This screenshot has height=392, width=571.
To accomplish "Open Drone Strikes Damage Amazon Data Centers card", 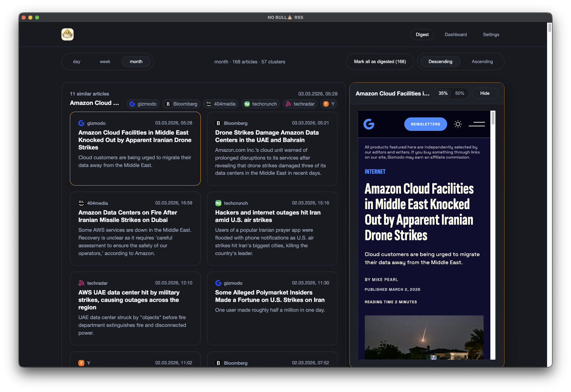I will pos(272,148).
